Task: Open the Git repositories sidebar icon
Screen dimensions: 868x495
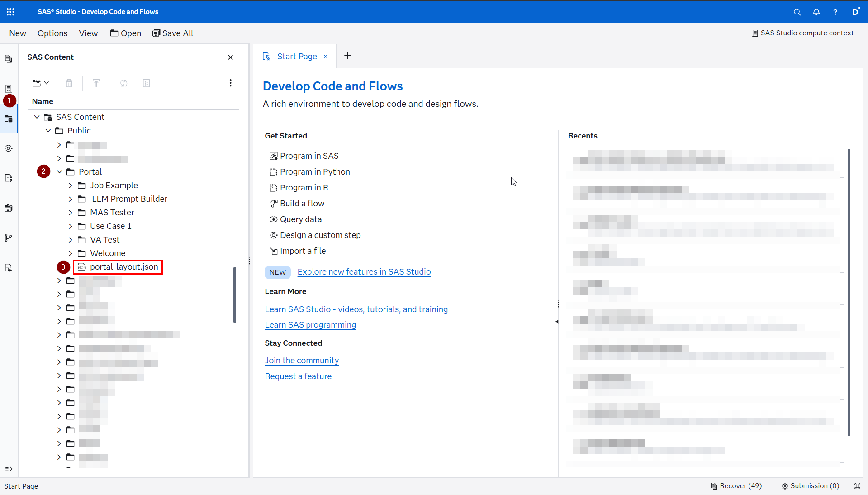Action: pos(9,238)
